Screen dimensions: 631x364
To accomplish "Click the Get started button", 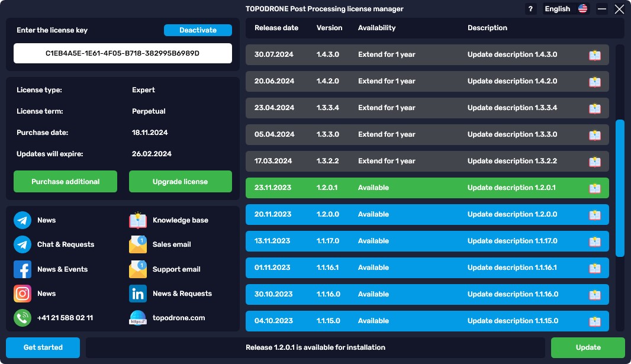I will click(43, 347).
